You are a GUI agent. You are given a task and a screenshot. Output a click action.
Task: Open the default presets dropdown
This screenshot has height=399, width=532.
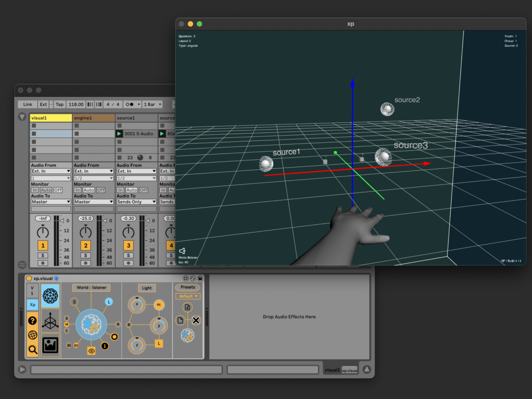188,296
